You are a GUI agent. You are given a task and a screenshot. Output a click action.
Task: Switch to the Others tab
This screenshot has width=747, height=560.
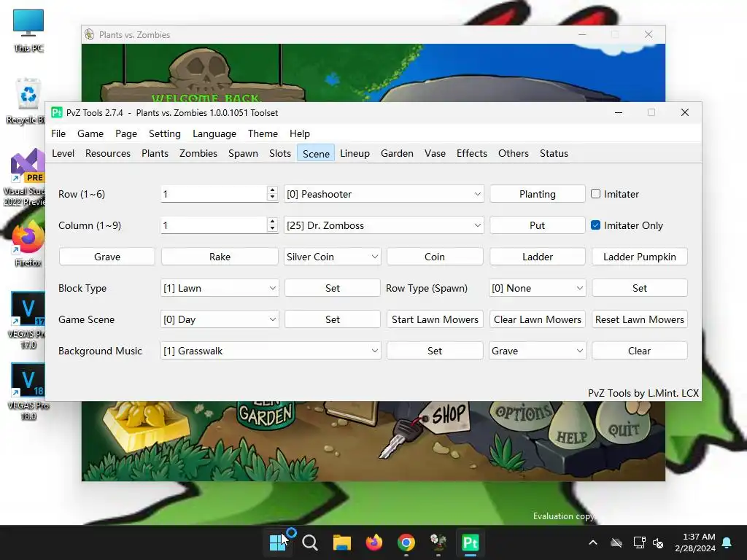(514, 153)
